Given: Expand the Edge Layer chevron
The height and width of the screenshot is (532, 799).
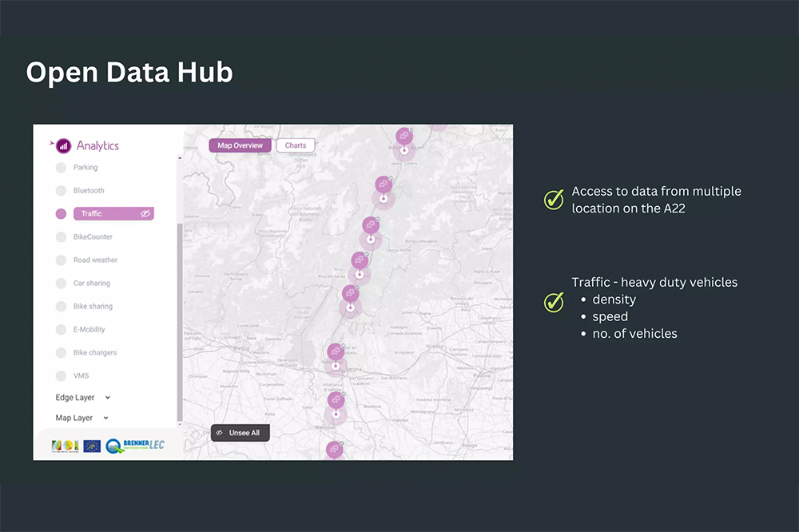Looking at the screenshot, I should (108, 398).
